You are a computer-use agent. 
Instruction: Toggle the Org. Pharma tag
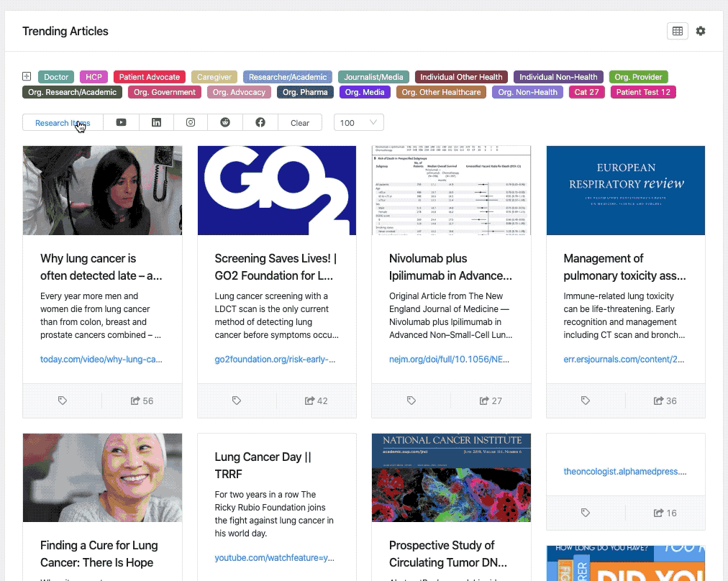click(x=305, y=92)
